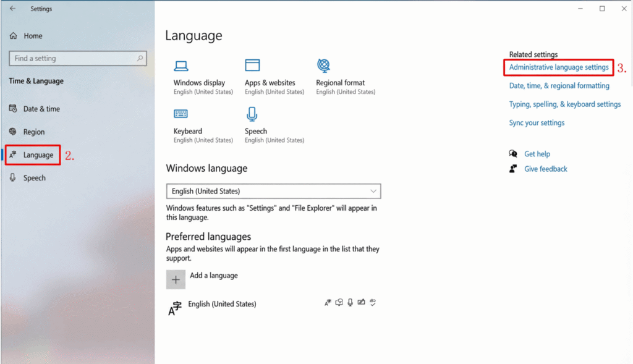Screen dimensions: 633x364
Task: Open Typing, spelling, & keyboard settings link
Action: coord(564,104)
